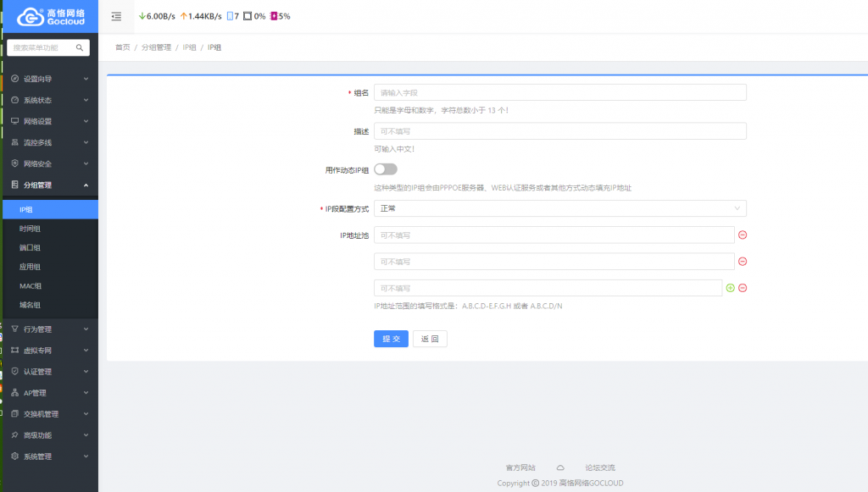Screen dimensions: 868x492
Task: Add an IP address row with green plus icon
Action: (x=730, y=288)
